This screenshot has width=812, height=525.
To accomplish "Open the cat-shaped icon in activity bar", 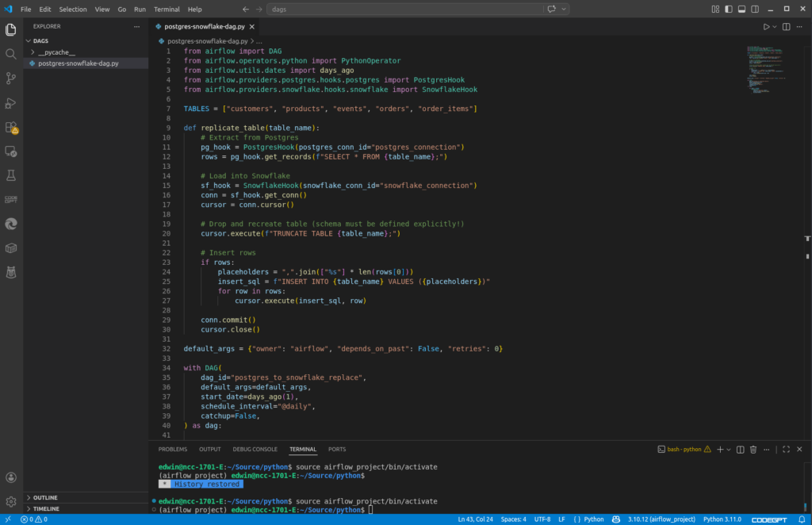I will point(11,272).
